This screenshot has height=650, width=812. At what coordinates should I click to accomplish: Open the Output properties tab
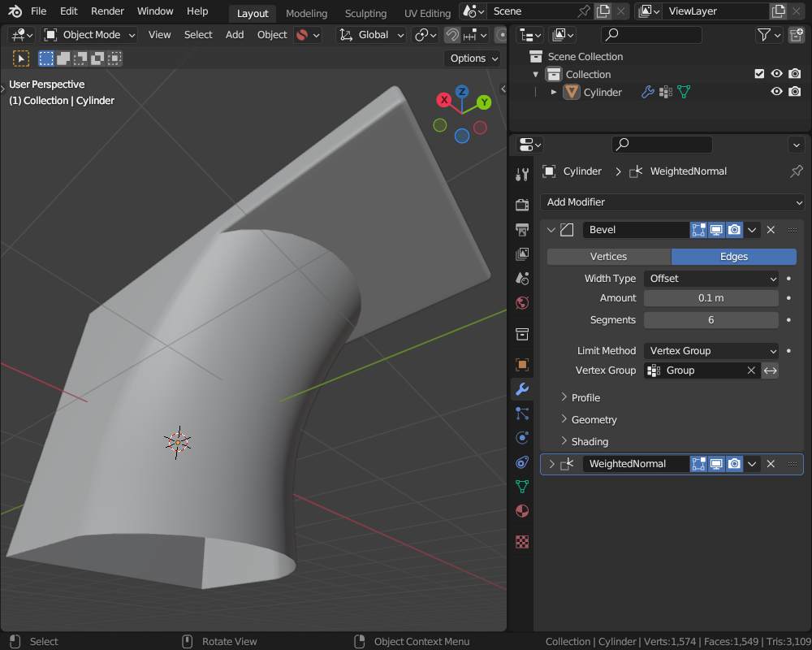click(x=522, y=230)
